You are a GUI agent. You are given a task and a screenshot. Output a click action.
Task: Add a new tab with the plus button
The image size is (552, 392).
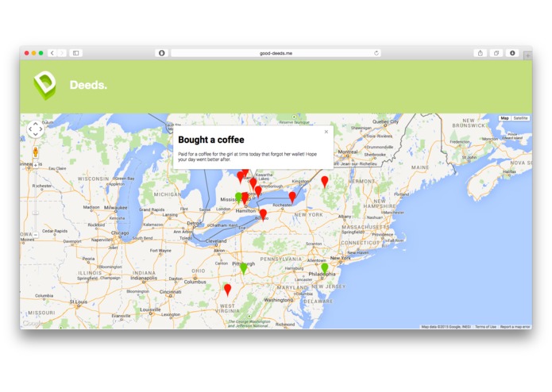click(x=527, y=56)
